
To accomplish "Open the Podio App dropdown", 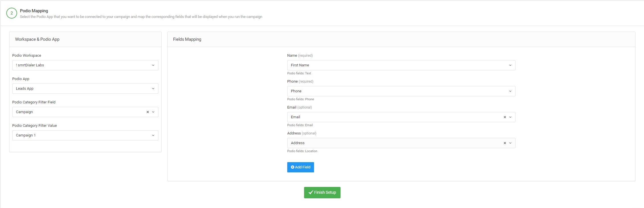I will coord(85,89).
